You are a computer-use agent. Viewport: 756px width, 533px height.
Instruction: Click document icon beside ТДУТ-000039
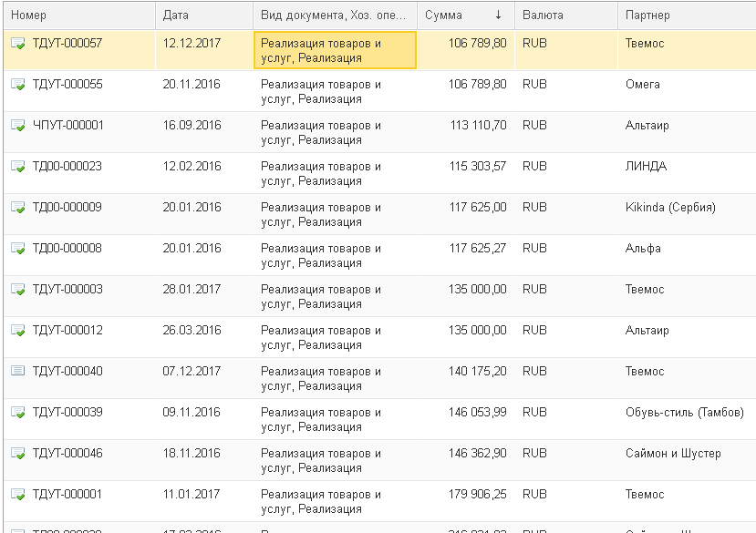click(x=17, y=413)
